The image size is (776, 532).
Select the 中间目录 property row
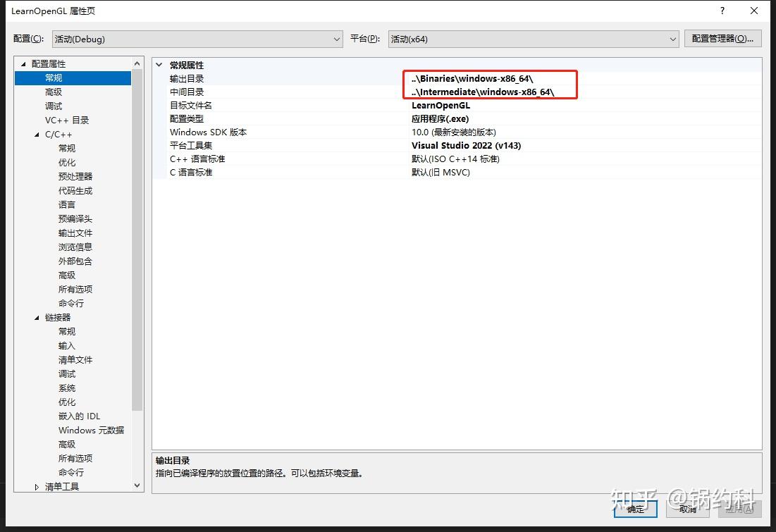coord(457,92)
